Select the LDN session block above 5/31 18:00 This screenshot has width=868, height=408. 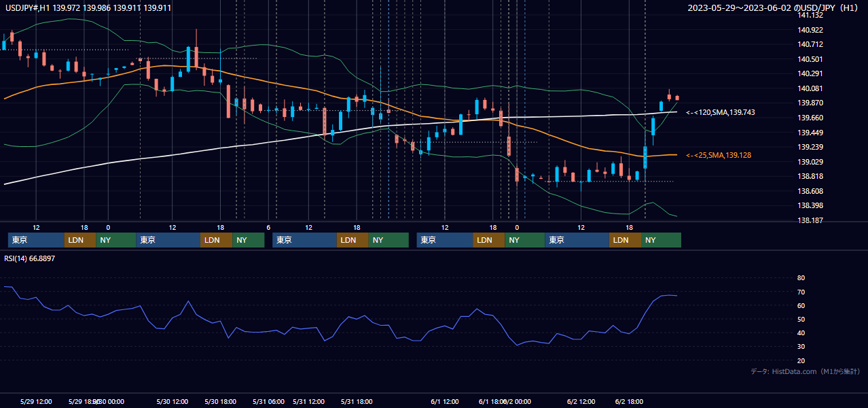[x=352, y=240]
